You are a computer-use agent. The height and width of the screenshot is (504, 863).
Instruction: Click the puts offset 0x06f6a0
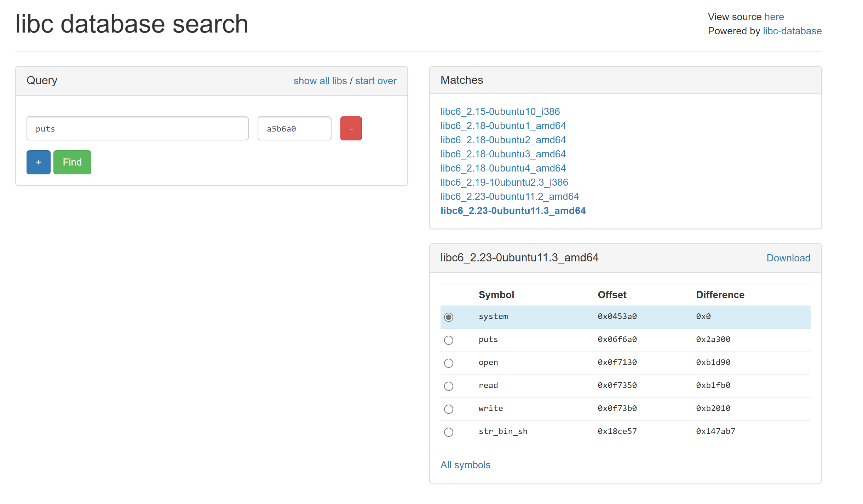pyautogui.click(x=617, y=339)
